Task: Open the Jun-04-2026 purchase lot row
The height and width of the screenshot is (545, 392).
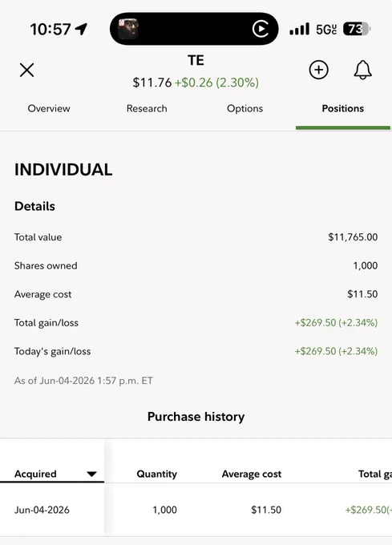Action: (196, 510)
